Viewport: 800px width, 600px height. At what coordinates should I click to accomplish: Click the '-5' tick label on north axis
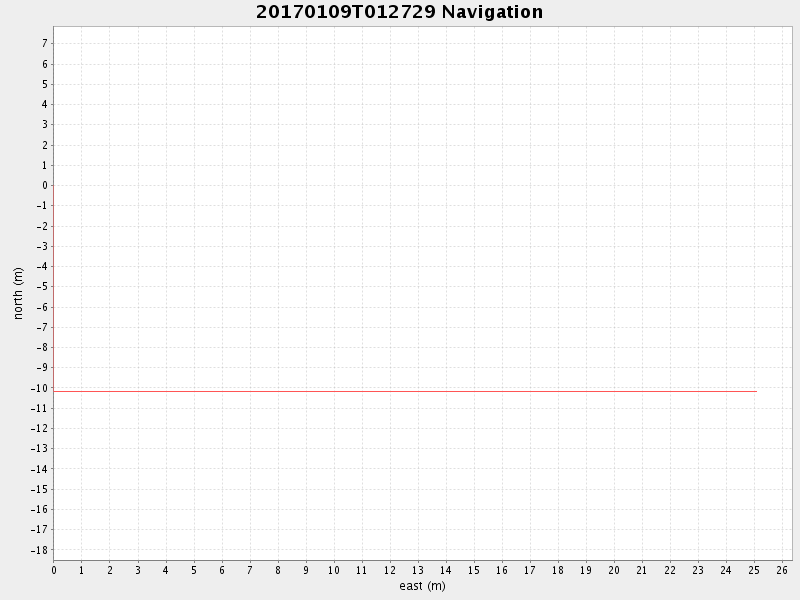click(43, 287)
